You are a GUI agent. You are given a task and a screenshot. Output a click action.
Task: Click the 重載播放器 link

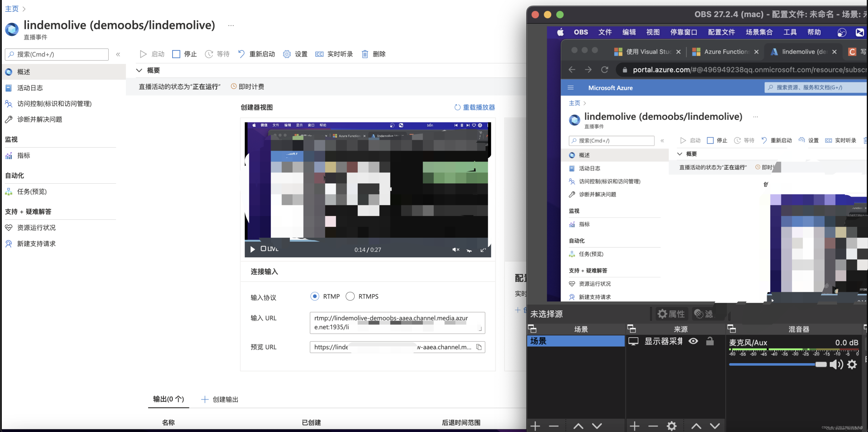point(475,107)
